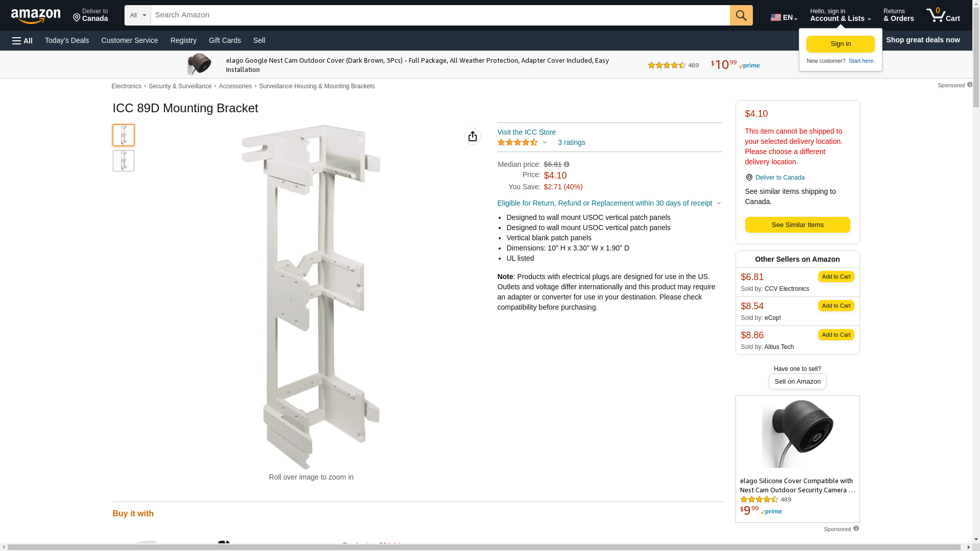This screenshot has width=980, height=551.
Task: Expand the return eligibility details
Action: (x=719, y=203)
